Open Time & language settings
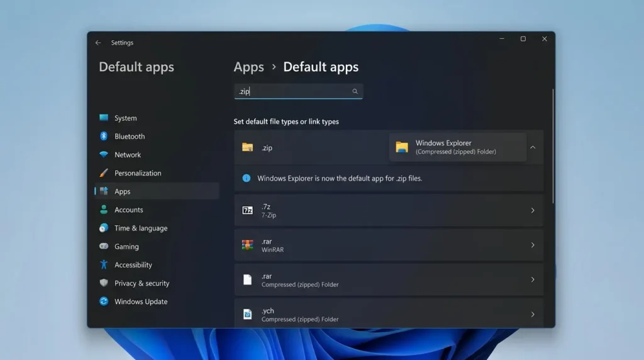The height and width of the screenshot is (360, 644). point(157,228)
